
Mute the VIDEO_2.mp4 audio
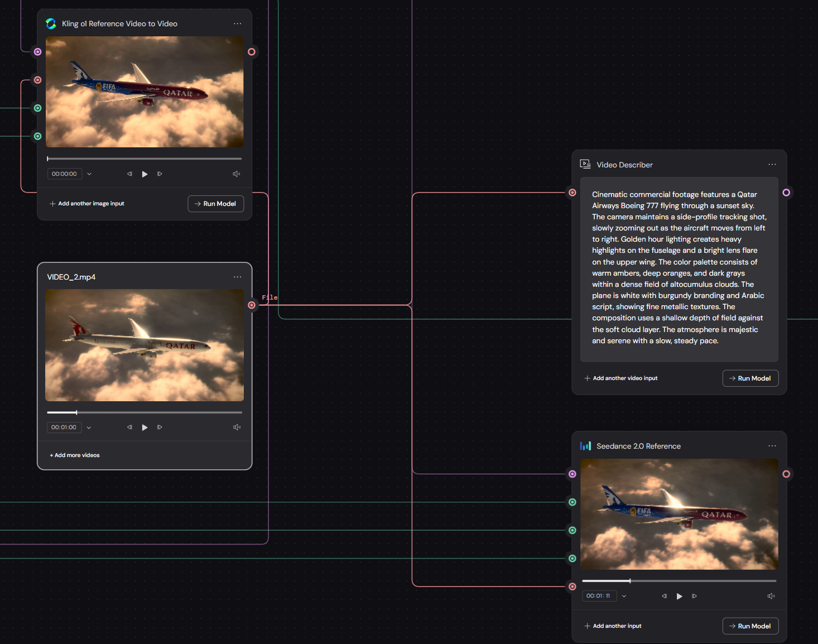coord(237,427)
